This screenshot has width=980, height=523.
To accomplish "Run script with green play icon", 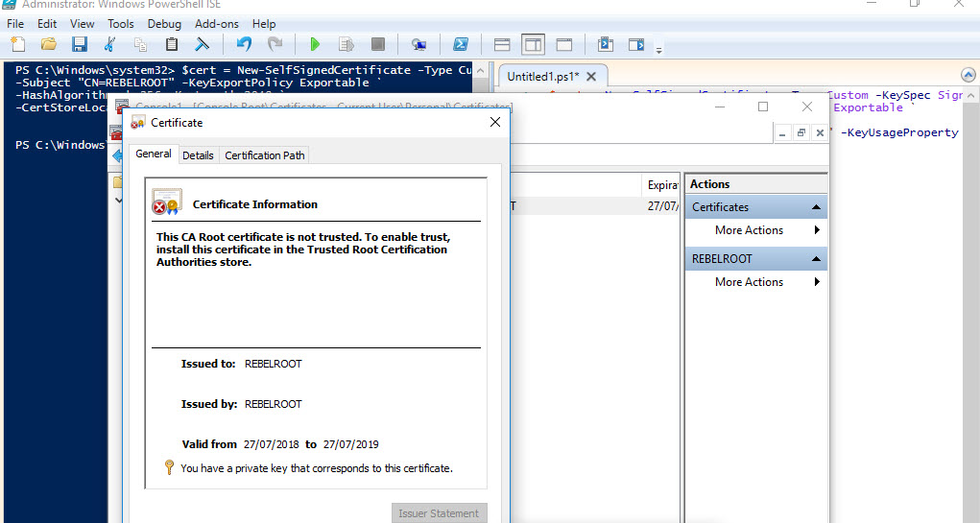I will [315, 44].
